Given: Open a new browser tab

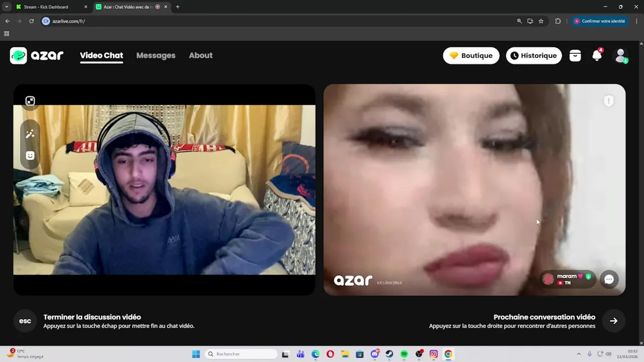Looking at the screenshot, I should pos(178,7).
